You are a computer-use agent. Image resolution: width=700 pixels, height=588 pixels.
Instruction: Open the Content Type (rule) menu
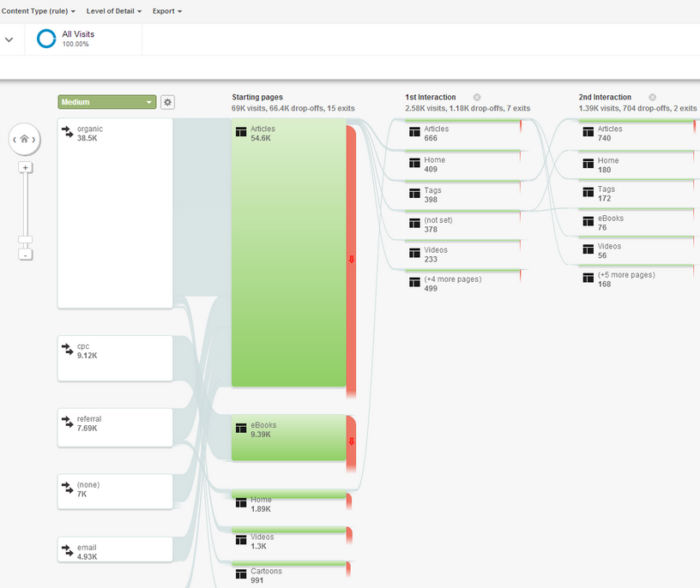[x=34, y=11]
